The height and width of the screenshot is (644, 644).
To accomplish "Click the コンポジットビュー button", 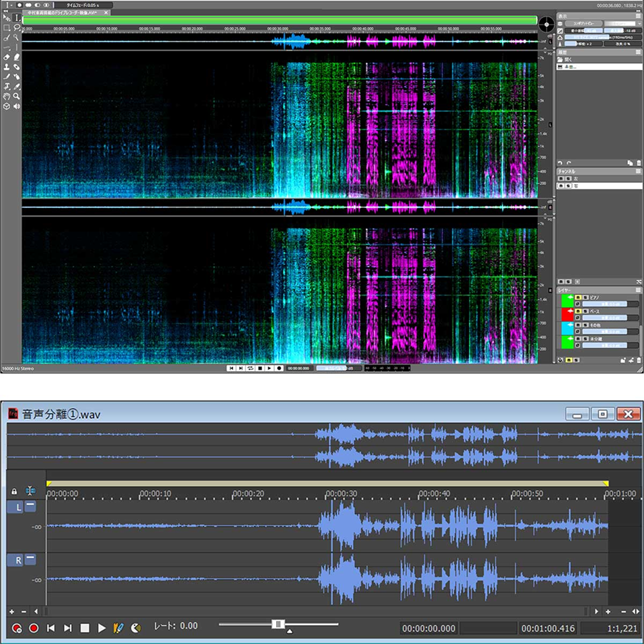I will coord(583,24).
